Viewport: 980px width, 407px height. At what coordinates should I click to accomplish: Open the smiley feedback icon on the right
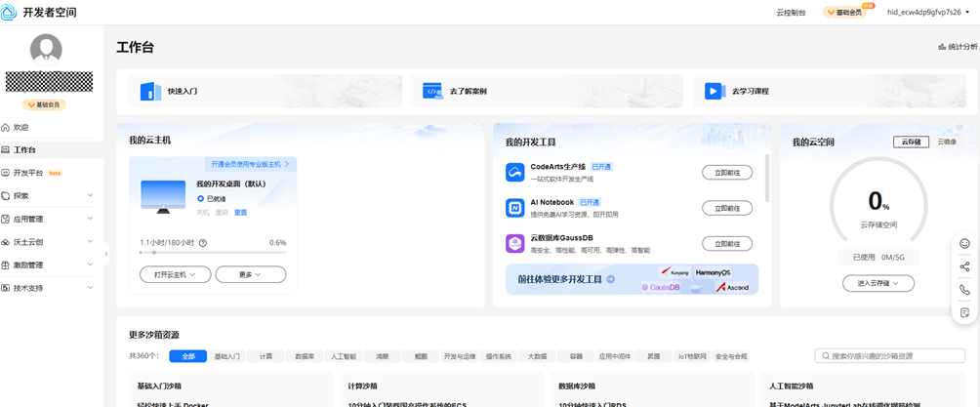click(964, 244)
